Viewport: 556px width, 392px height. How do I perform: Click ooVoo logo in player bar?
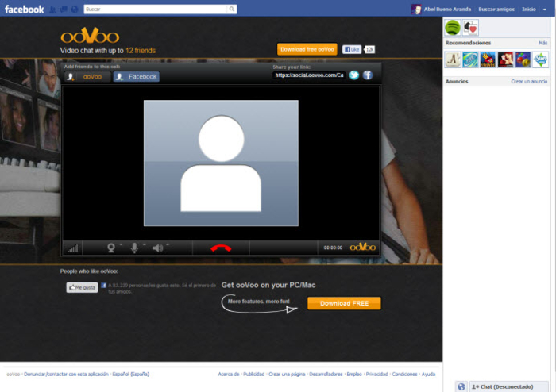click(363, 247)
